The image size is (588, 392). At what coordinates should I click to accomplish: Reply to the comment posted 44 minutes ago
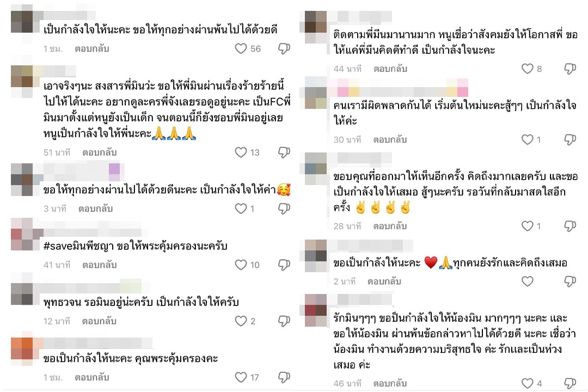(390, 69)
